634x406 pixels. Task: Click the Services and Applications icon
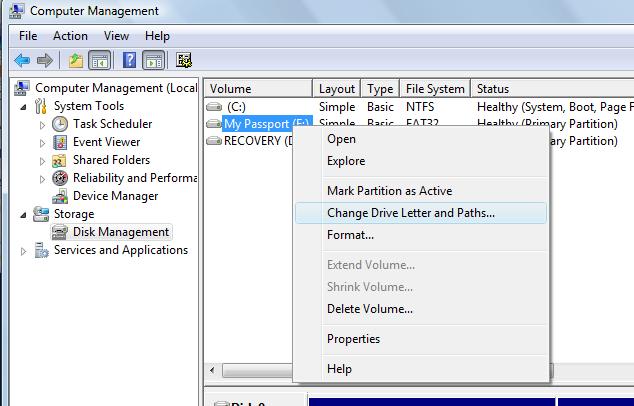click(x=41, y=250)
